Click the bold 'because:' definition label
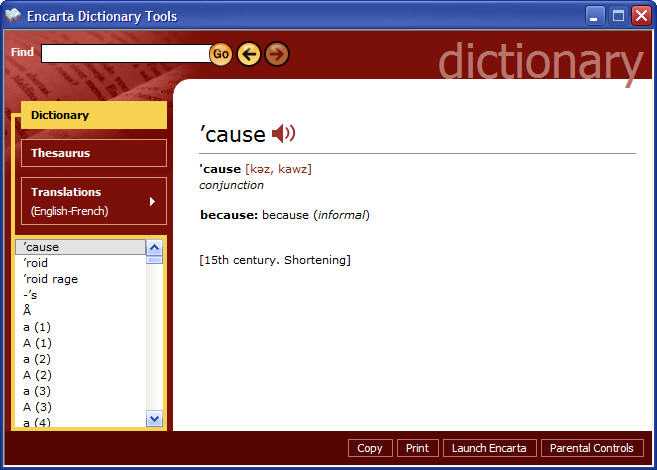This screenshot has width=657, height=470. click(x=229, y=215)
